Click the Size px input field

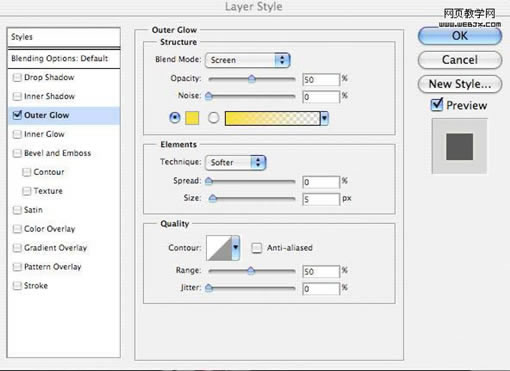[x=321, y=199]
